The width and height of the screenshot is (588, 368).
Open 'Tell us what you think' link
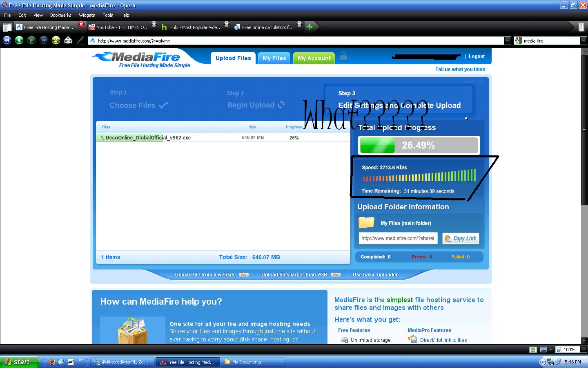pyautogui.click(x=460, y=70)
